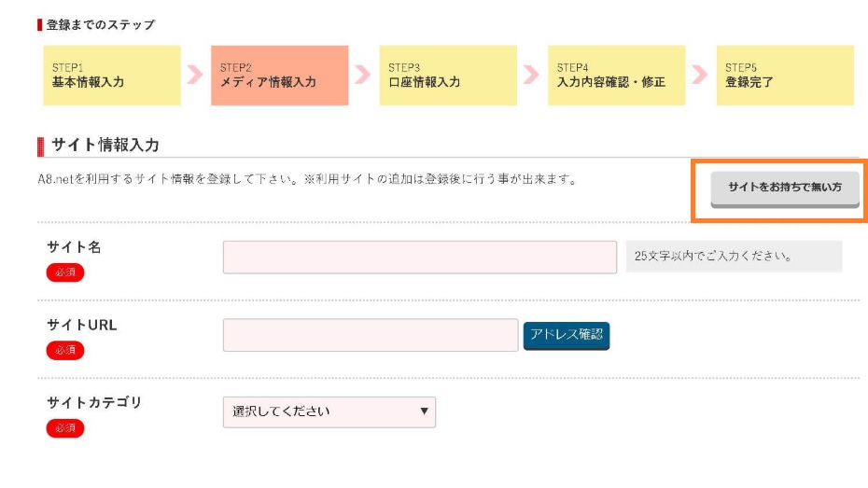Click the arrow between STEP4 and STEP5
868x488 pixels.
pyautogui.click(x=700, y=76)
